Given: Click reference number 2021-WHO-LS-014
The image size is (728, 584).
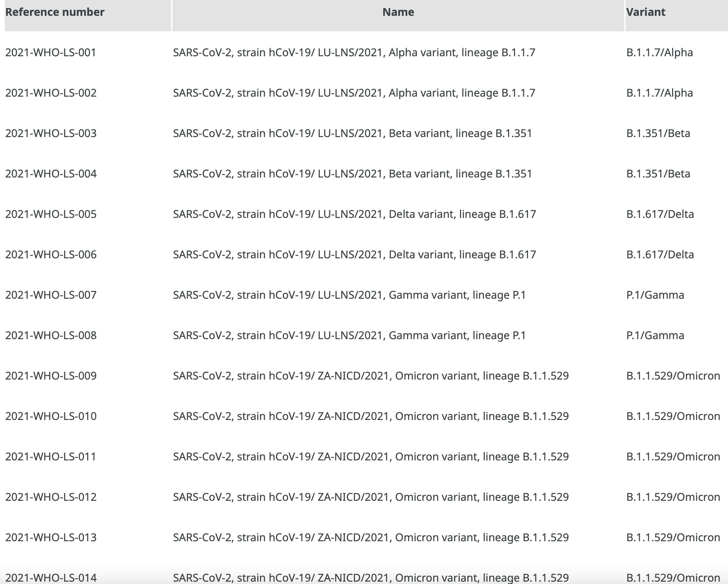Looking at the screenshot, I should 51,577.
